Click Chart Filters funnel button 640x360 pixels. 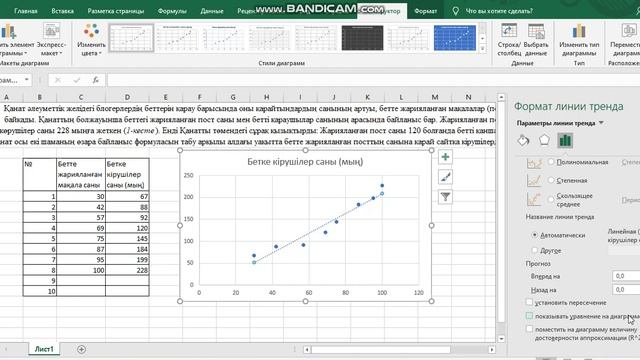(x=445, y=197)
